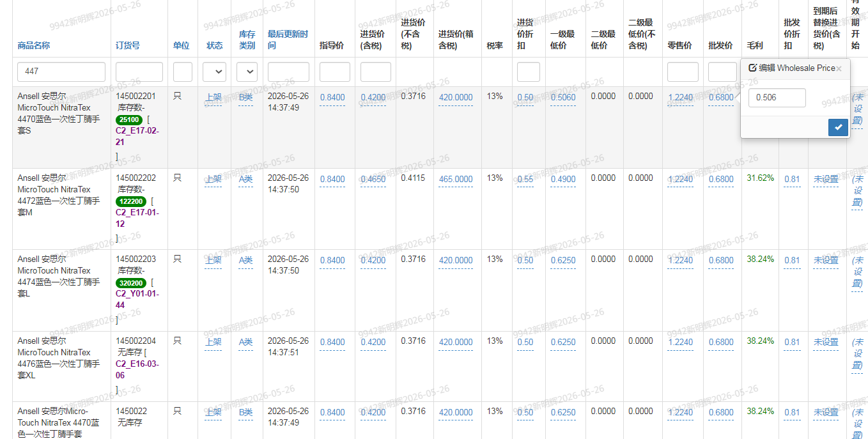The height and width of the screenshot is (439, 868).
Task: Set 未设置 replacement price in row 145002203
Action: 826,261
